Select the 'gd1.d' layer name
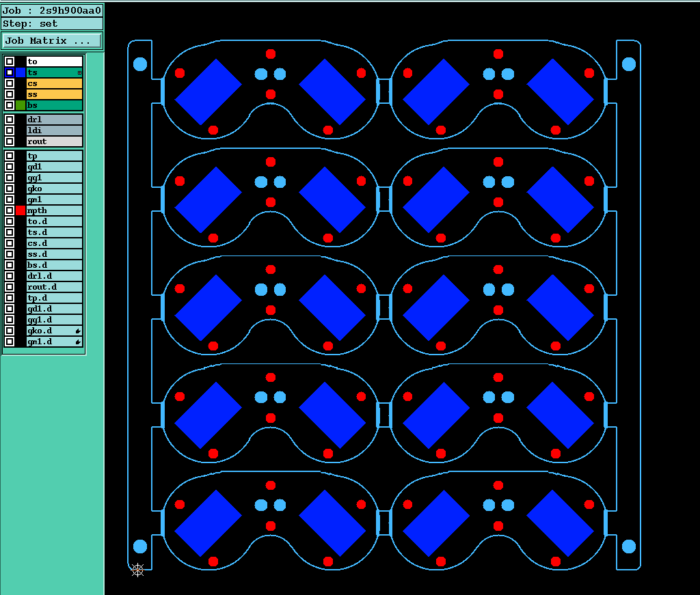Screen dimensions: 700x595 tap(55, 309)
